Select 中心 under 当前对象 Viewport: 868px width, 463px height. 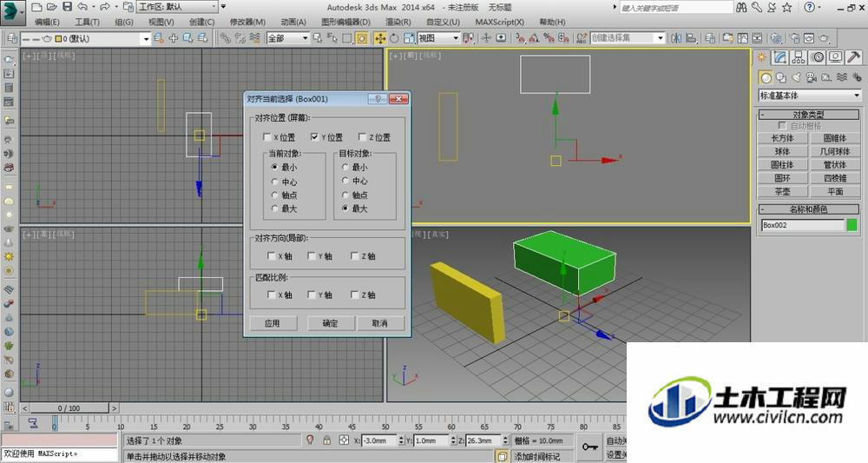[274, 182]
